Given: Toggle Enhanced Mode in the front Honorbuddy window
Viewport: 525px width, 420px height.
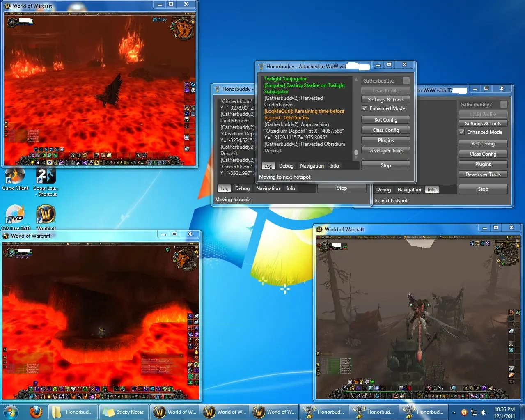Looking at the screenshot, I should click(x=365, y=108).
